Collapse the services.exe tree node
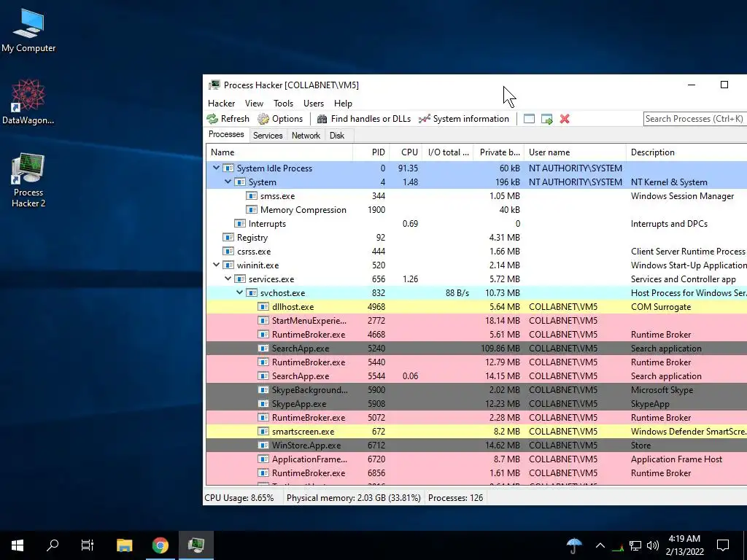 click(228, 279)
